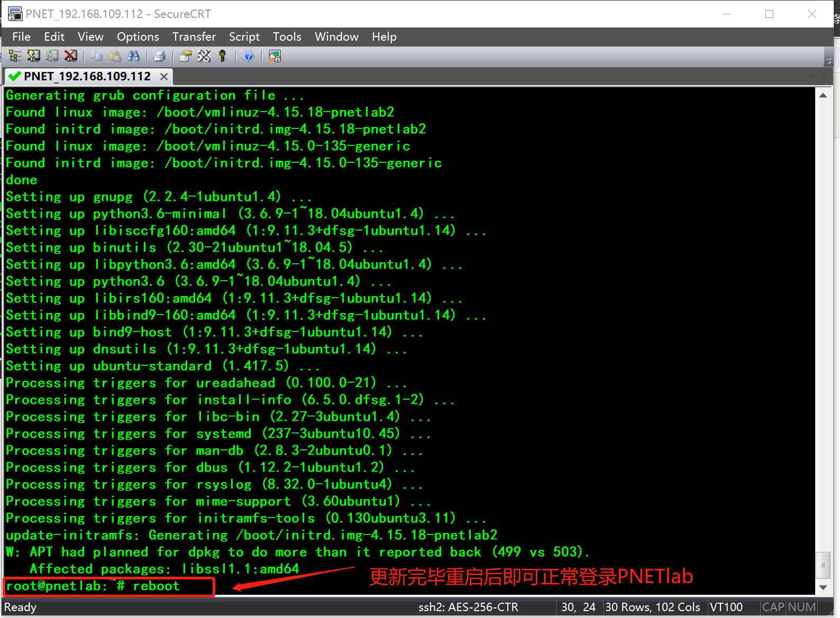Screen dimensions: 840x618
Task: Click the Keymap Editor checkered icon
Action: click(204, 56)
